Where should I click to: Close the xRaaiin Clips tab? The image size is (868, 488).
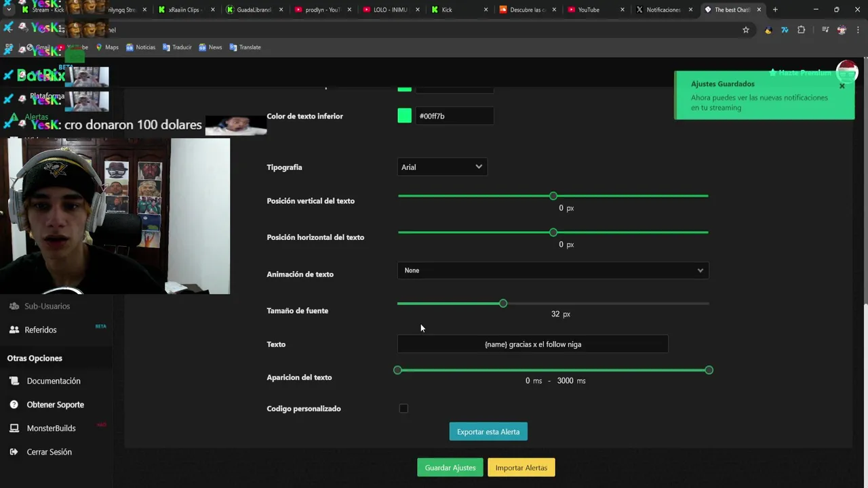[213, 9]
